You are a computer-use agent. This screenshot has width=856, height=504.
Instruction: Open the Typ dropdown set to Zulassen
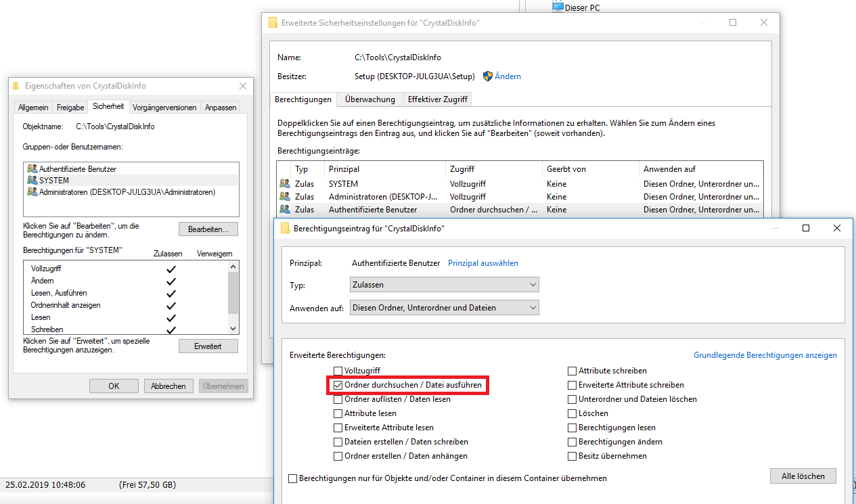click(444, 285)
